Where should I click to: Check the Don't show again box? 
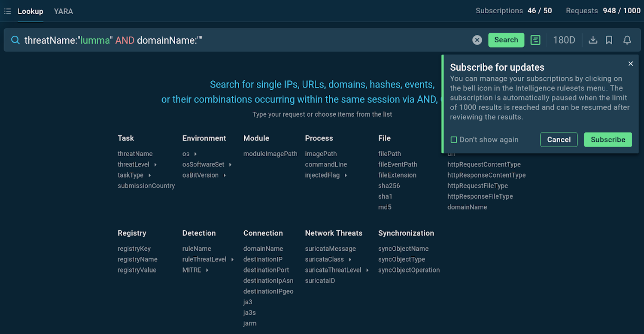click(x=453, y=140)
